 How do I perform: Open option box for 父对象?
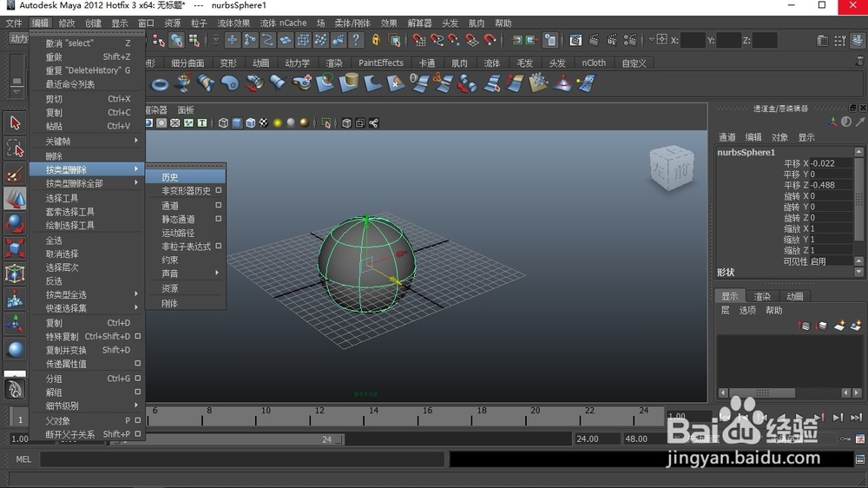tap(138, 420)
